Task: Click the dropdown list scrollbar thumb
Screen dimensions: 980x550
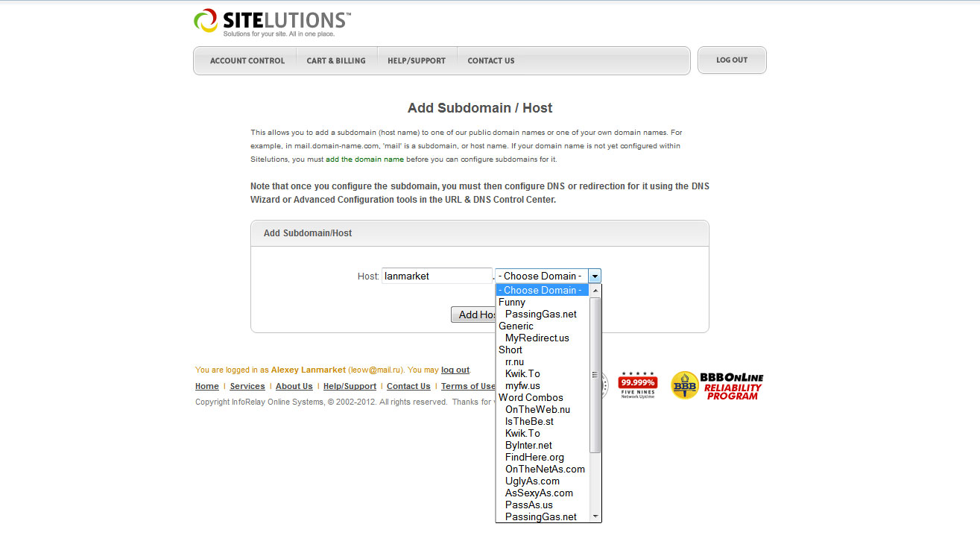Action: 595,375
